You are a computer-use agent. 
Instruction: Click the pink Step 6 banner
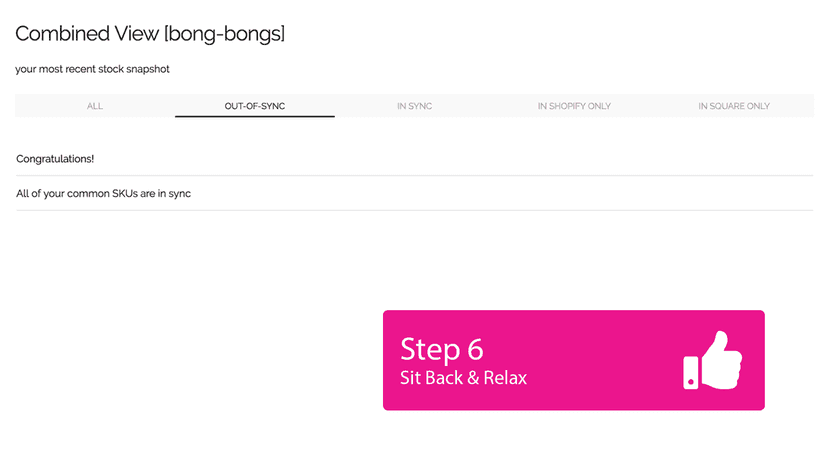pos(573,360)
